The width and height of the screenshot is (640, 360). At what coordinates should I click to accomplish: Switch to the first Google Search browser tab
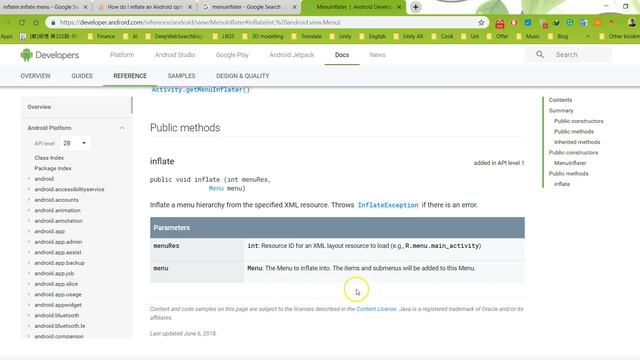(41, 7)
